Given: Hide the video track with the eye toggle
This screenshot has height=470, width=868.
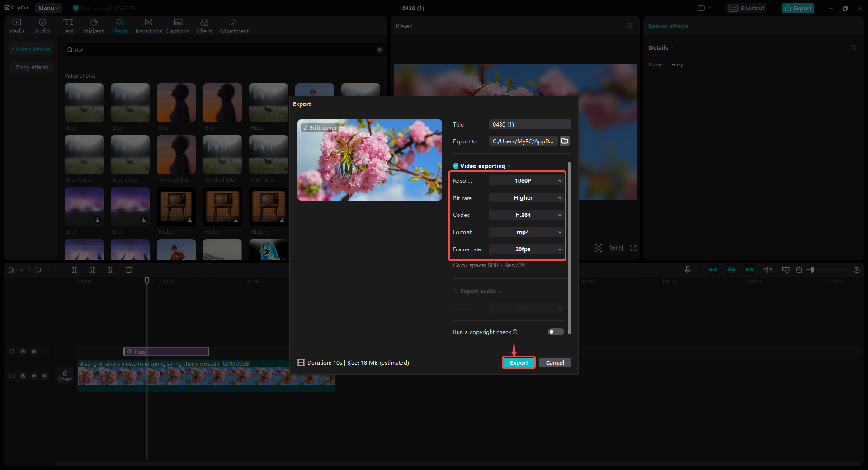Looking at the screenshot, I should click(x=34, y=376).
